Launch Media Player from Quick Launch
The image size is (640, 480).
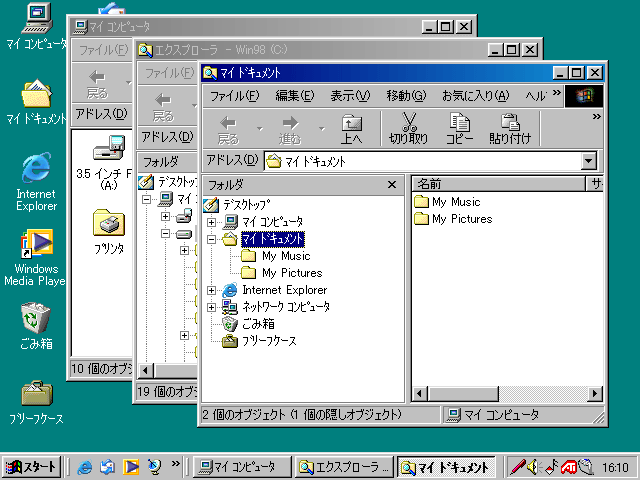(131, 467)
